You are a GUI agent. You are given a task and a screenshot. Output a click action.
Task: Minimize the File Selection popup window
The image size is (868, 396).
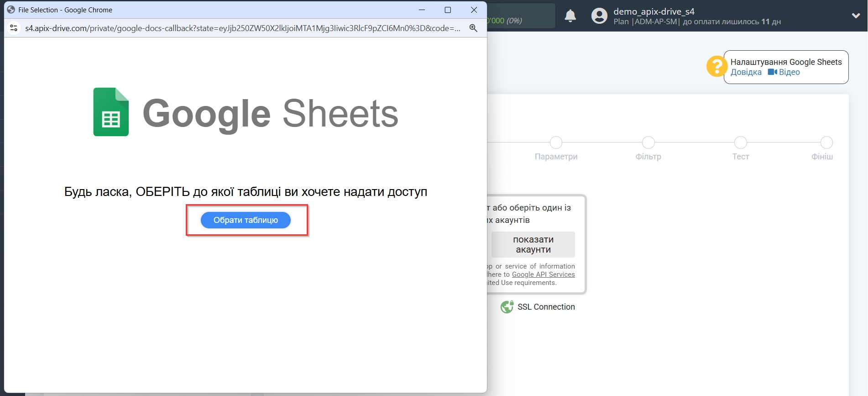click(x=422, y=10)
